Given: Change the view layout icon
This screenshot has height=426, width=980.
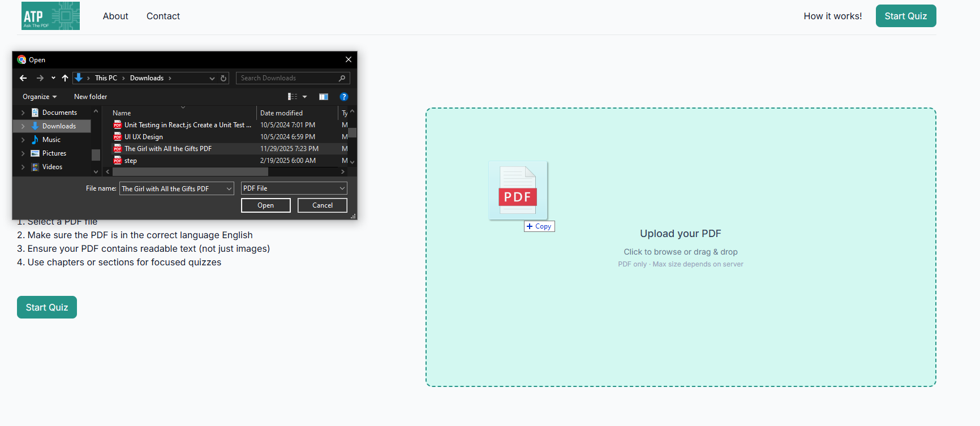Looking at the screenshot, I should (x=293, y=97).
